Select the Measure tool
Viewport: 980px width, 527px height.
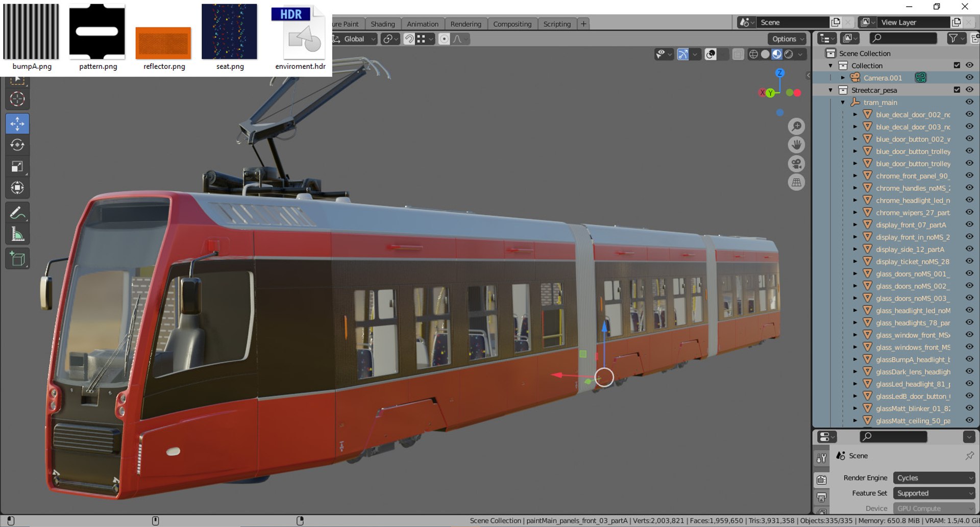17,234
